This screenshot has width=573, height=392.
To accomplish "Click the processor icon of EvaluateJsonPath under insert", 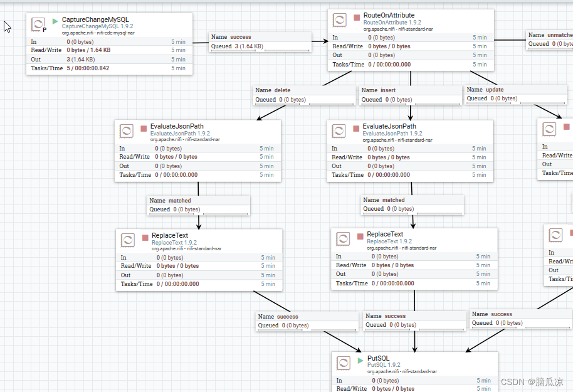I will pos(339,131).
